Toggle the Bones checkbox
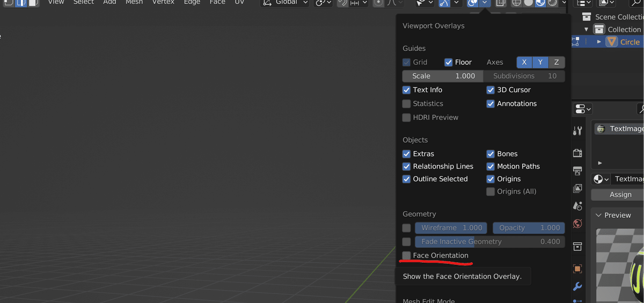The height and width of the screenshot is (303, 644). tap(491, 153)
